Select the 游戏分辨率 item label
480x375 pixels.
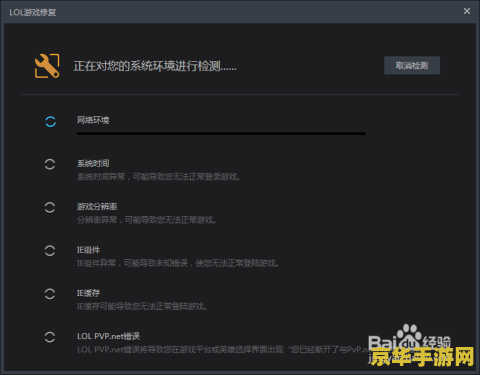click(x=97, y=207)
